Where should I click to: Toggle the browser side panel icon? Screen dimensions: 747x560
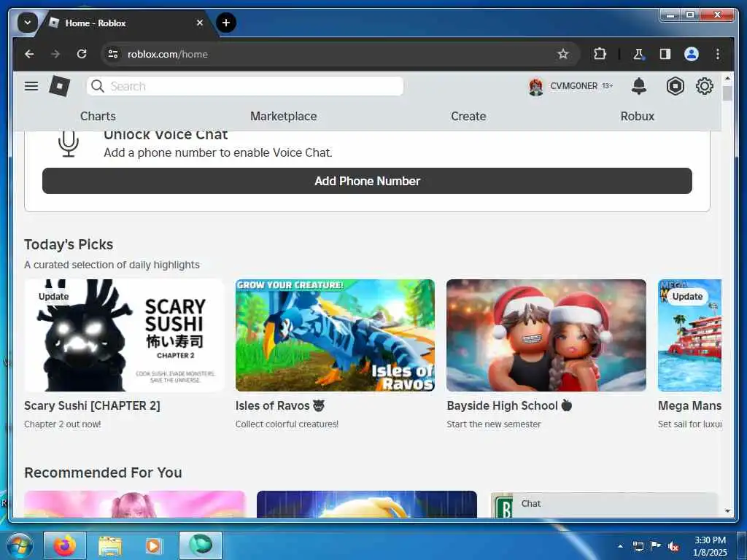click(x=665, y=54)
